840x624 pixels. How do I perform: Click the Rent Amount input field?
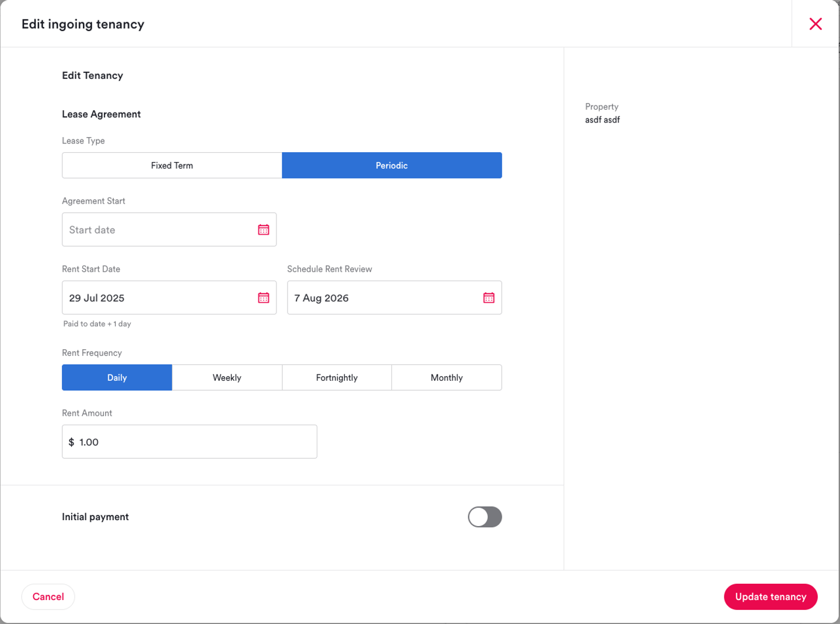tap(190, 442)
